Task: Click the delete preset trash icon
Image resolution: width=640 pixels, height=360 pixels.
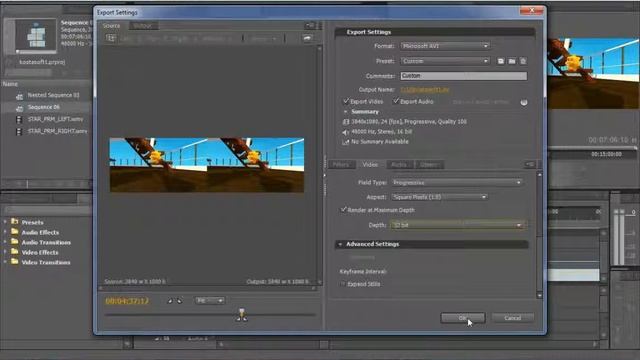Action: (523, 61)
